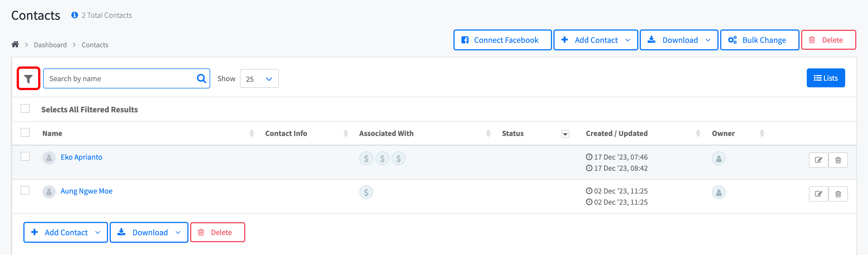
Task: Open the Status column filter dropdown
Action: (x=565, y=134)
